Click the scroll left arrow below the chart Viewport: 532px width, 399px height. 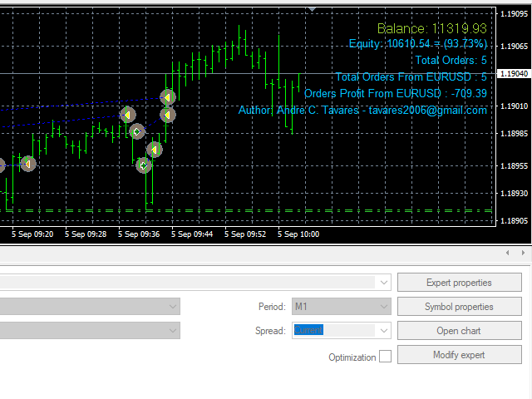coord(508,253)
